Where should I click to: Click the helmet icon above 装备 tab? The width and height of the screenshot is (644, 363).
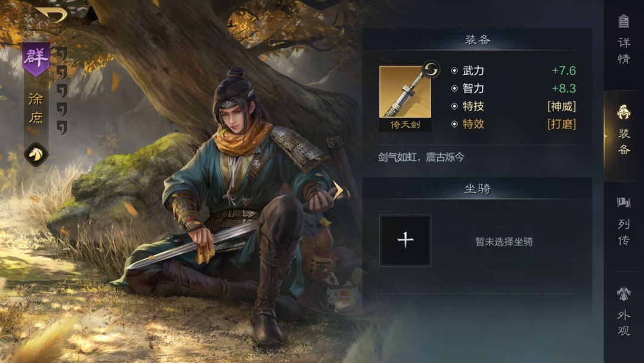point(624,112)
